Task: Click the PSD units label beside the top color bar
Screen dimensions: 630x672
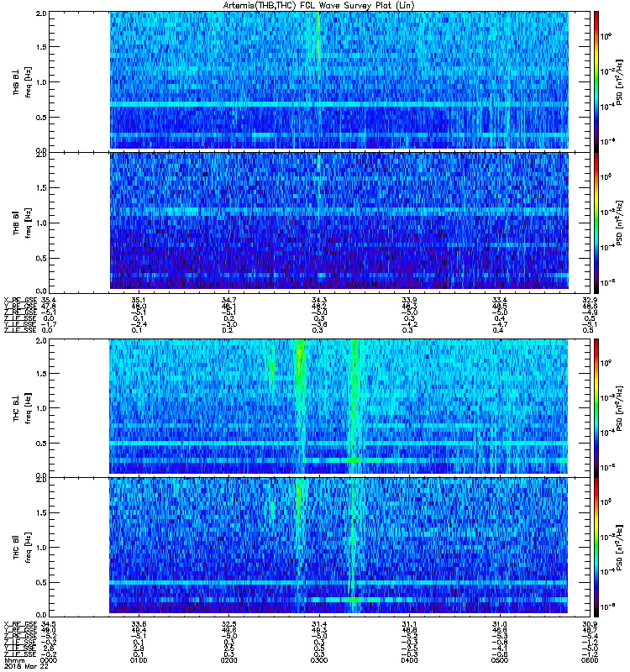Action: 619,81
